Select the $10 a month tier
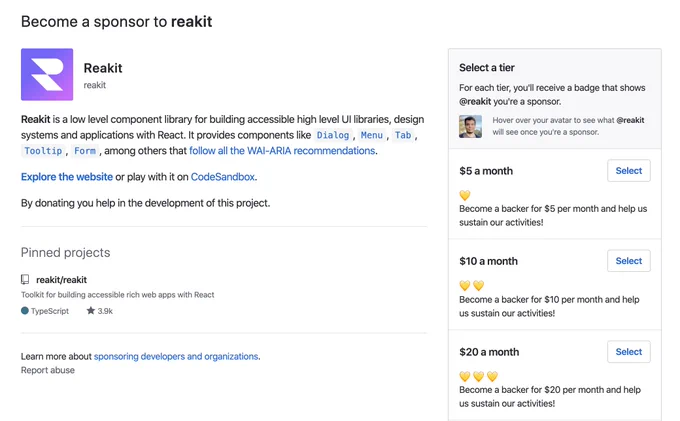Screen dimensions: 680x421 (x=628, y=261)
